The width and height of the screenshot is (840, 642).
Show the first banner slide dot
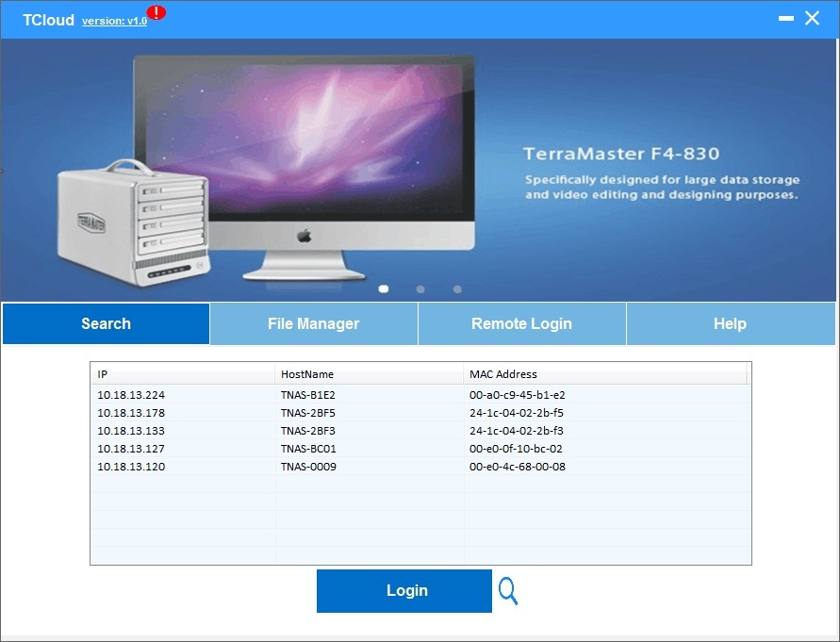coord(384,288)
